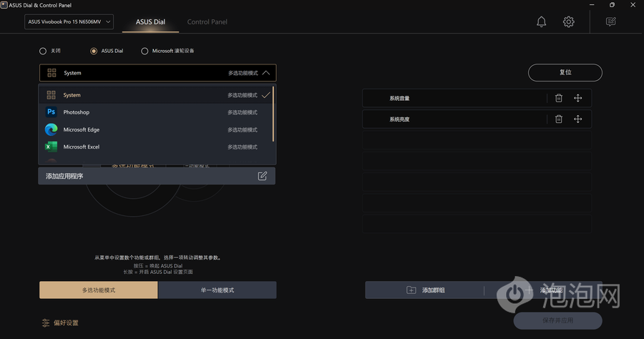
Task: Switch to the ASUS Dial tab
Action: [150, 22]
